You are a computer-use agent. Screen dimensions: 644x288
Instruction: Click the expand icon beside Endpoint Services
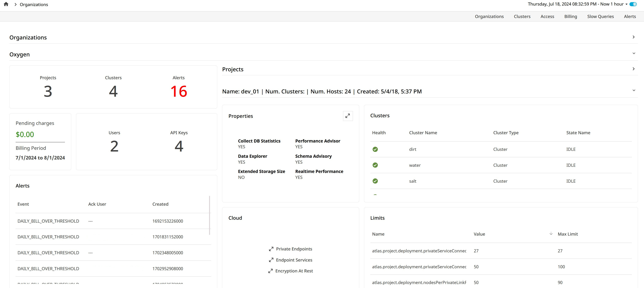(x=271, y=260)
